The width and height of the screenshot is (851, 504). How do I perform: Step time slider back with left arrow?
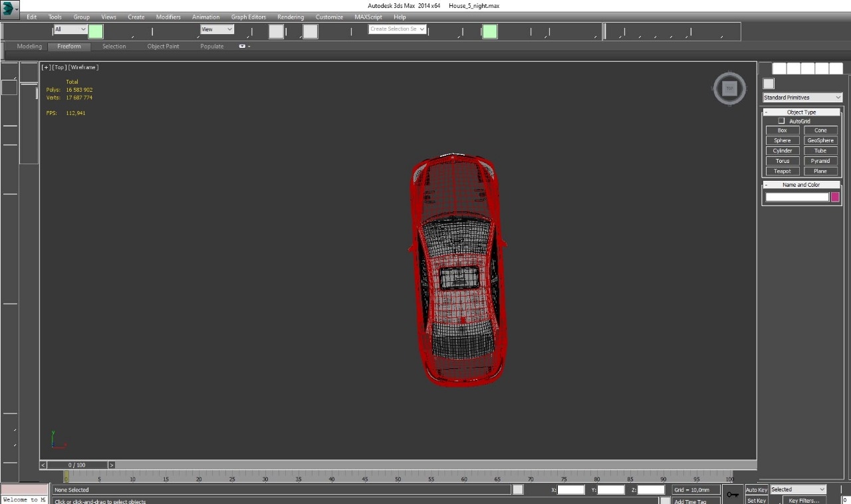(x=43, y=465)
